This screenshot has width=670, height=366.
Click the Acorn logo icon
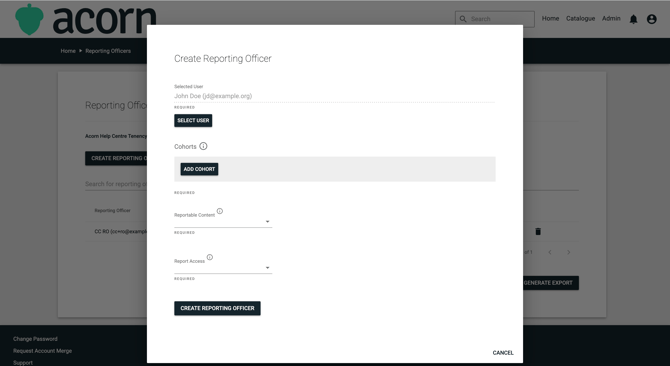coord(29,19)
